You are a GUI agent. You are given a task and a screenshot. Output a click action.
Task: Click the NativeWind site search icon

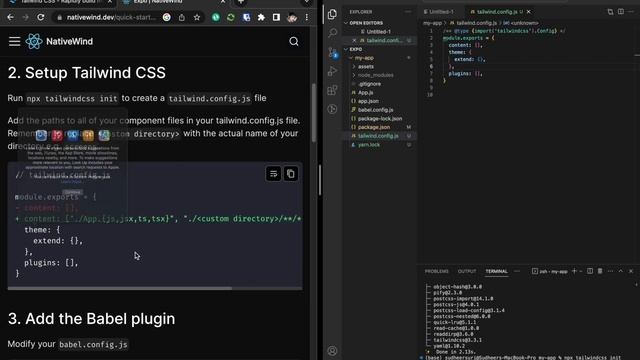[294, 41]
